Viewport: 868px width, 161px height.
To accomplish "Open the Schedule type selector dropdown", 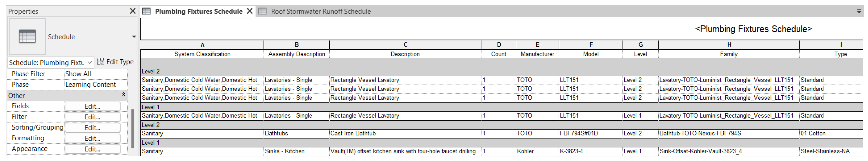I will 134,37.
